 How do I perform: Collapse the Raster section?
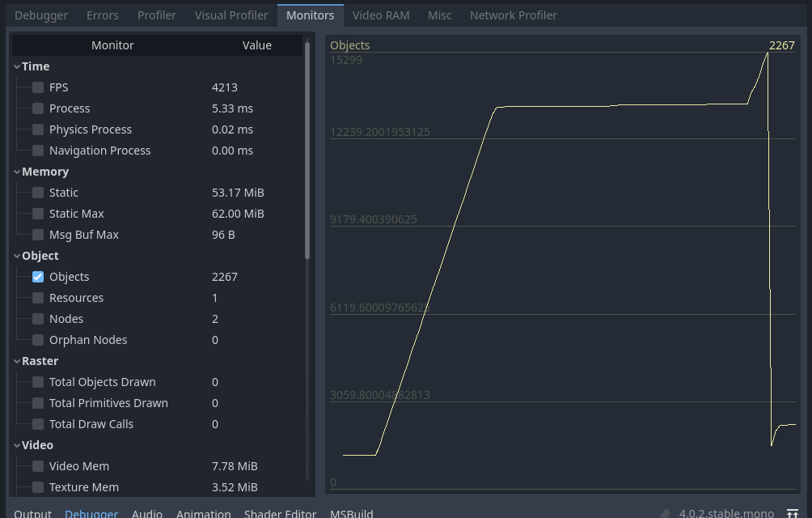click(x=17, y=360)
